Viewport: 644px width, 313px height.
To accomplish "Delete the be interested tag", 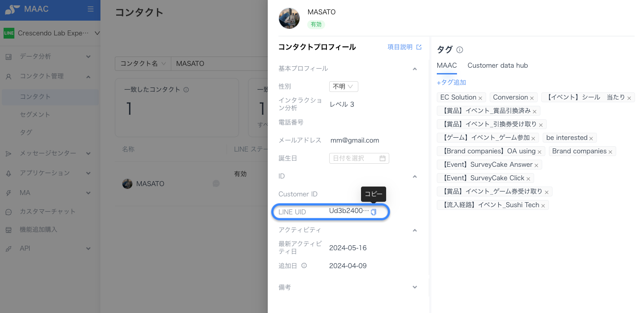I will (x=591, y=138).
